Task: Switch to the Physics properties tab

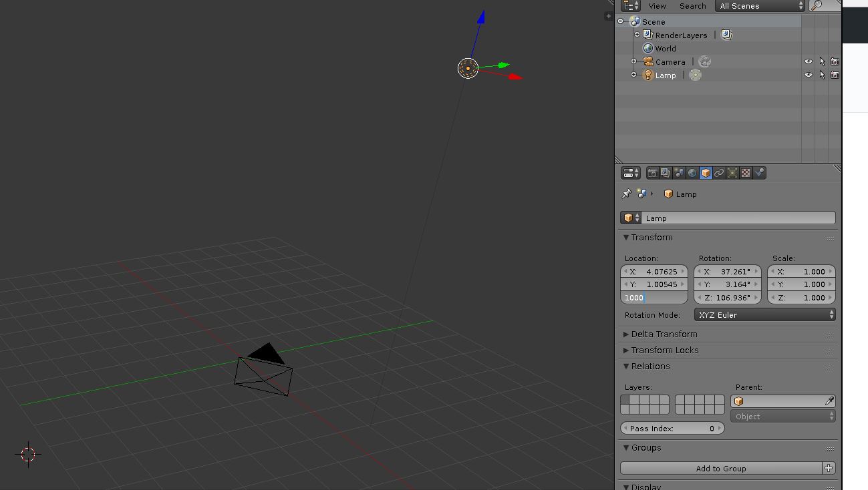Action: pyautogui.click(x=759, y=173)
